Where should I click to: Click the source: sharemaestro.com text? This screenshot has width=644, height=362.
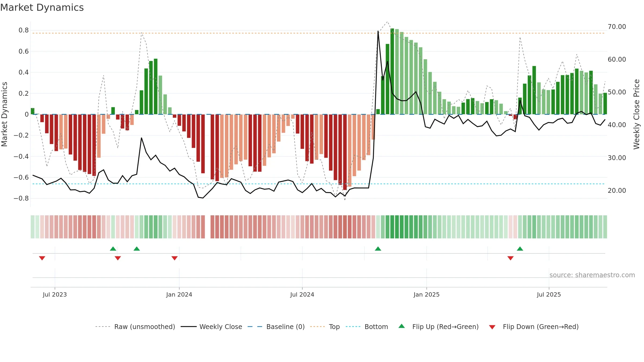point(592,275)
